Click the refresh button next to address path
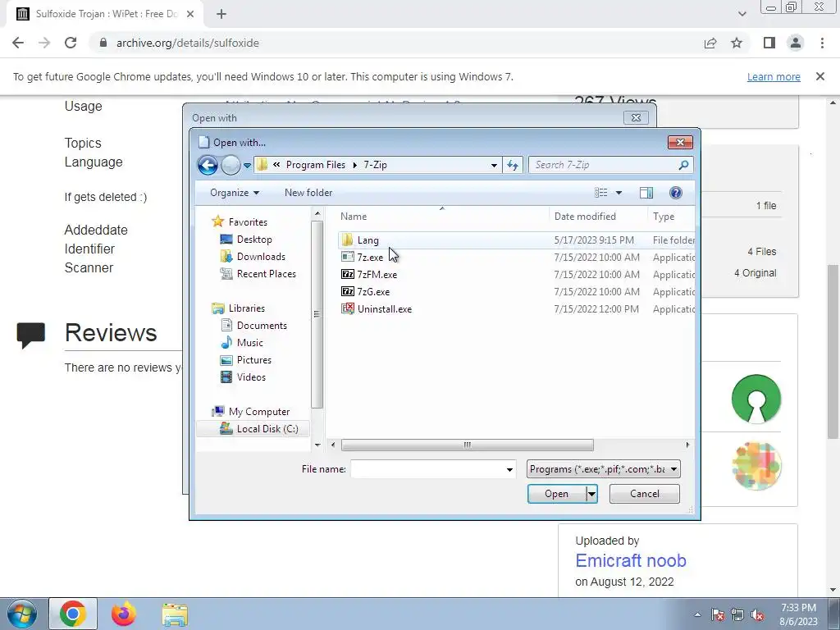This screenshot has width=840, height=630. pos(513,165)
